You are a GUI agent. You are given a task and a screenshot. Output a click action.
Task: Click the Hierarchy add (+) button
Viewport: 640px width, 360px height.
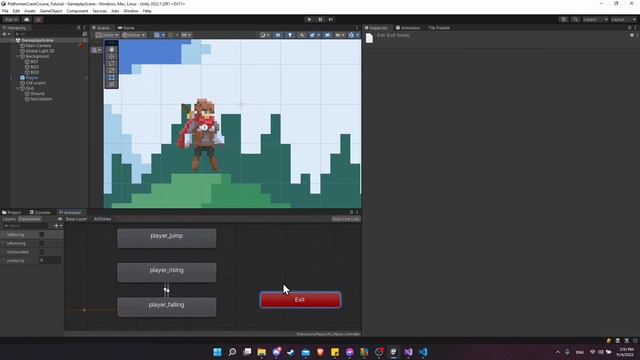[5, 34]
